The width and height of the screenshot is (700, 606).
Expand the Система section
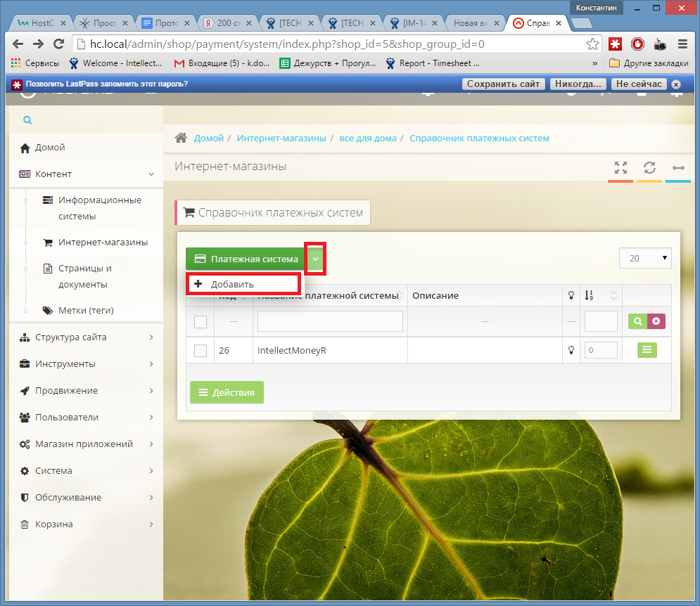pyautogui.click(x=86, y=471)
